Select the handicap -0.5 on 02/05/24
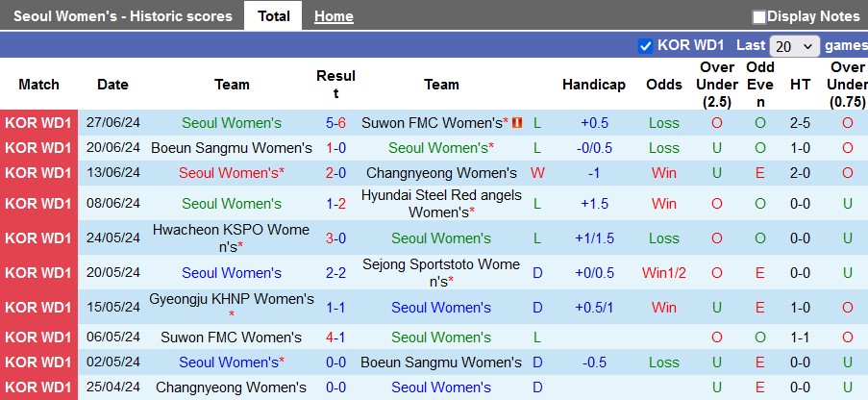The height and width of the screenshot is (400, 868). (x=594, y=362)
